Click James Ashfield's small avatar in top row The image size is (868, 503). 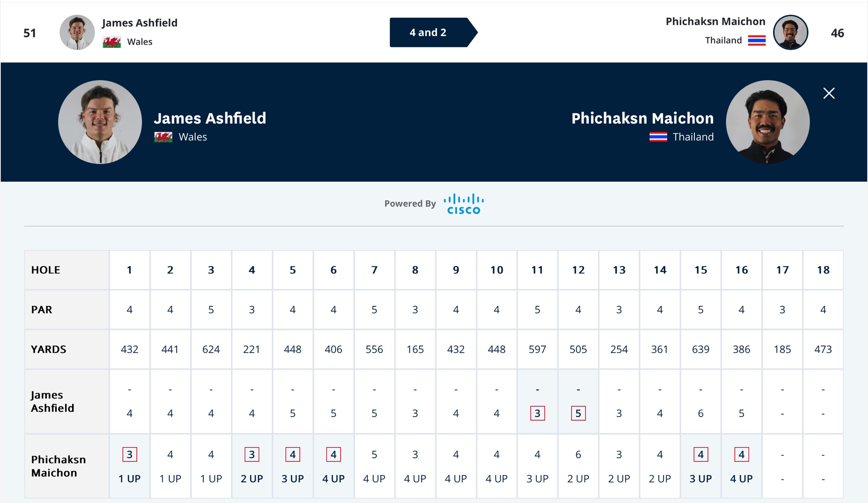coord(77,33)
